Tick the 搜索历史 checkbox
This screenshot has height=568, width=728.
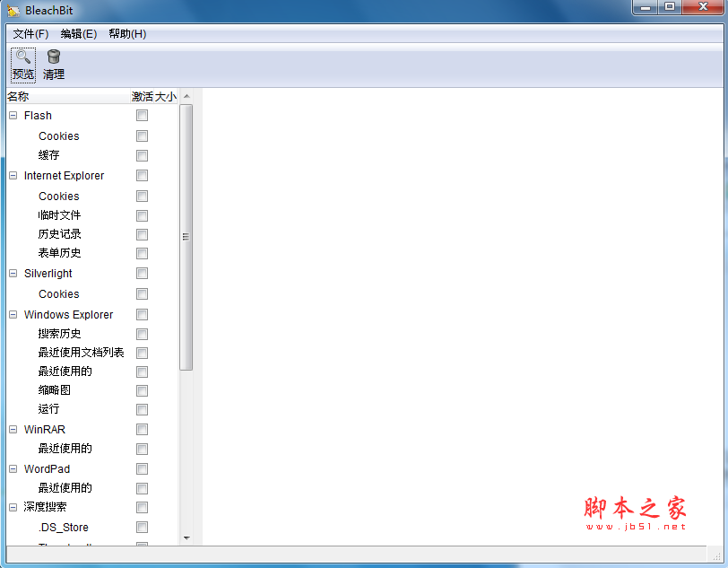[142, 334]
